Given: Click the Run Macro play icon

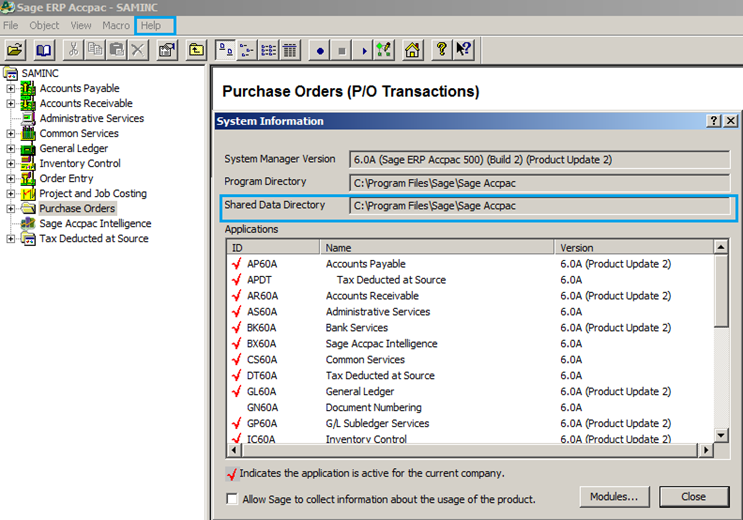Looking at the screenshot, I should tap(362, 50).
